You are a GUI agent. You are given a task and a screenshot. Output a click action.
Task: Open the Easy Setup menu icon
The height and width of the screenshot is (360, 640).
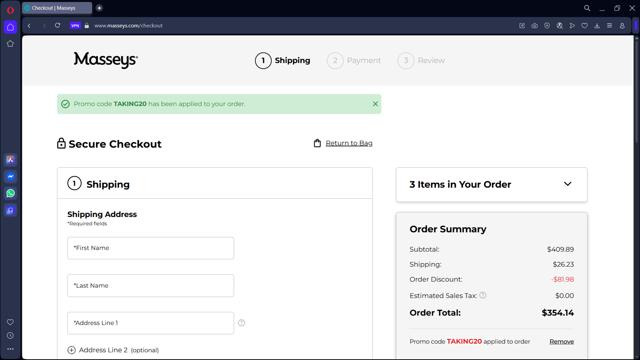(x=609, y=26)
